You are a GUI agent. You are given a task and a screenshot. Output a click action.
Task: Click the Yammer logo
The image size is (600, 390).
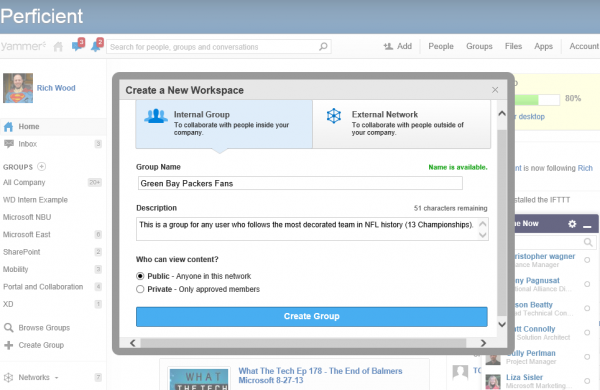(23, 46)
